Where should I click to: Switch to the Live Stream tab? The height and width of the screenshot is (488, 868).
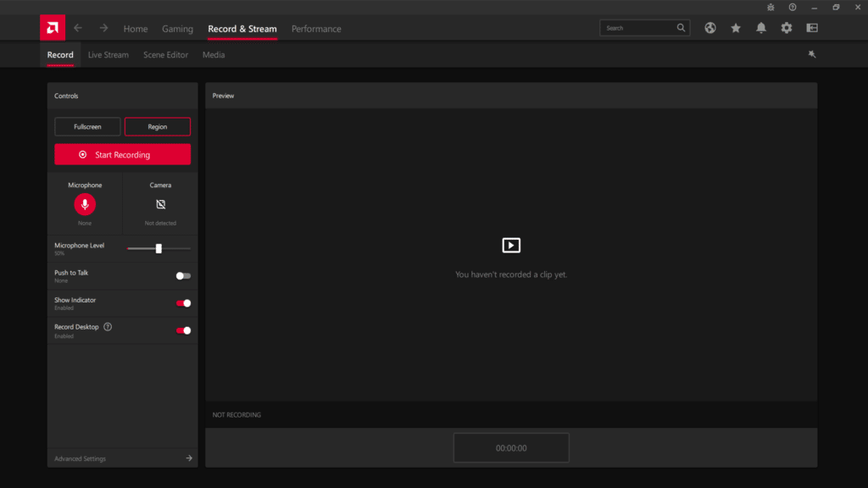coord(108,55)
